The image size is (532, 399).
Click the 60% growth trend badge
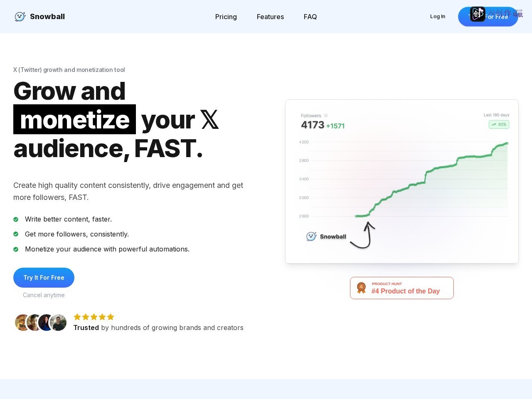499,124
